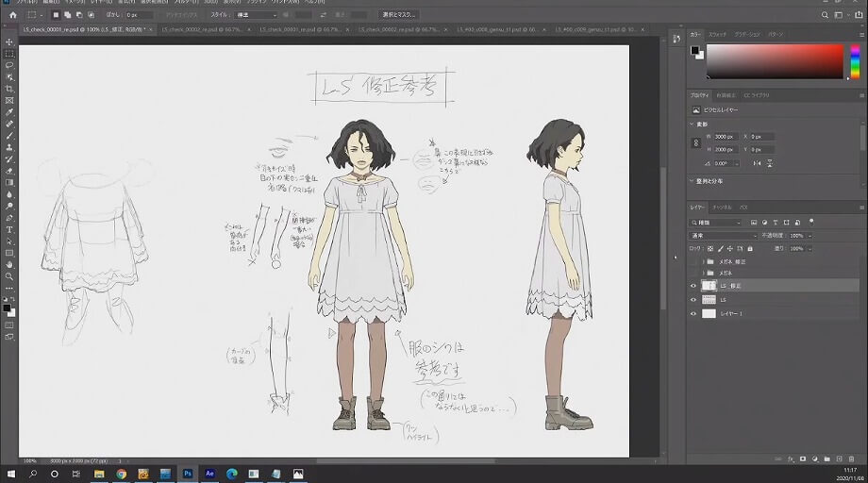Select the Rectangular Marquee tool in toolbox
The width and height of the screenshot is (868, 483).
pyautogui.click(x=9, y=54)
